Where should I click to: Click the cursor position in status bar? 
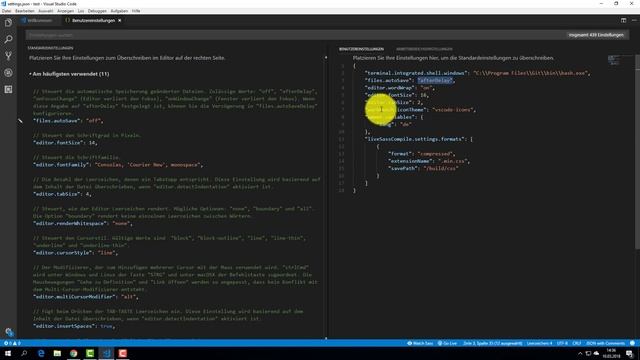point(493,343)
